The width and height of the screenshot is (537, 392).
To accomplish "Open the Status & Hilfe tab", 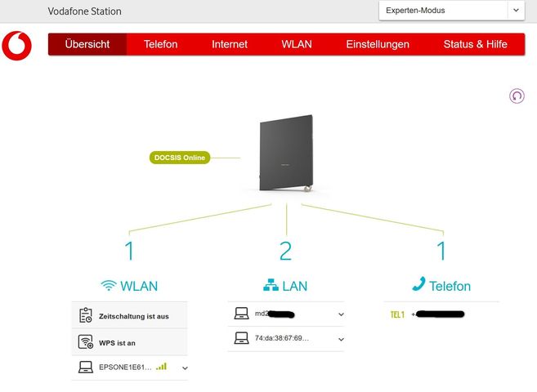I will pyautogui.click(x=476, y=44).
